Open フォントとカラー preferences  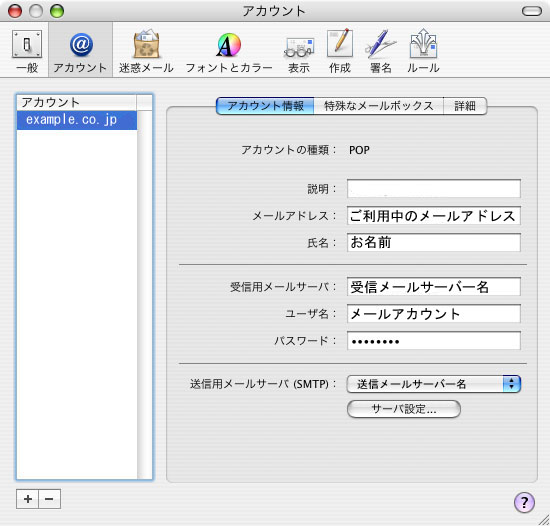click(x=229, y=51)
